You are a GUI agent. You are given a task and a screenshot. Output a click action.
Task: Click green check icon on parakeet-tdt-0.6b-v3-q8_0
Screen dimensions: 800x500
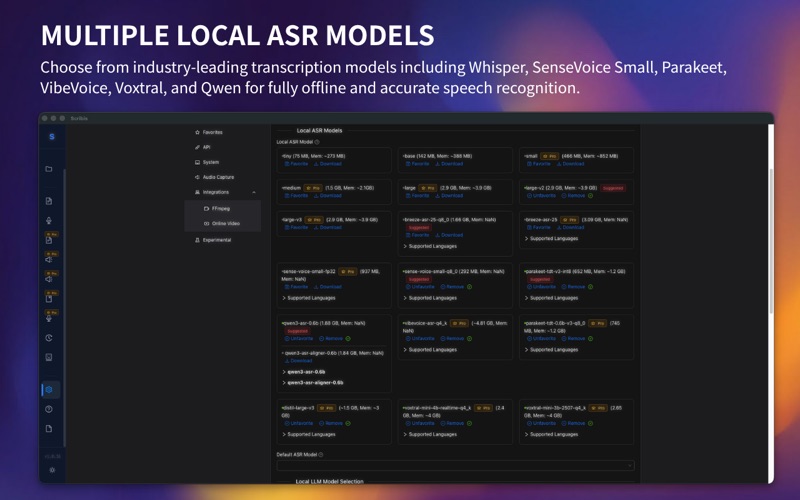click(x=590, y=339)
